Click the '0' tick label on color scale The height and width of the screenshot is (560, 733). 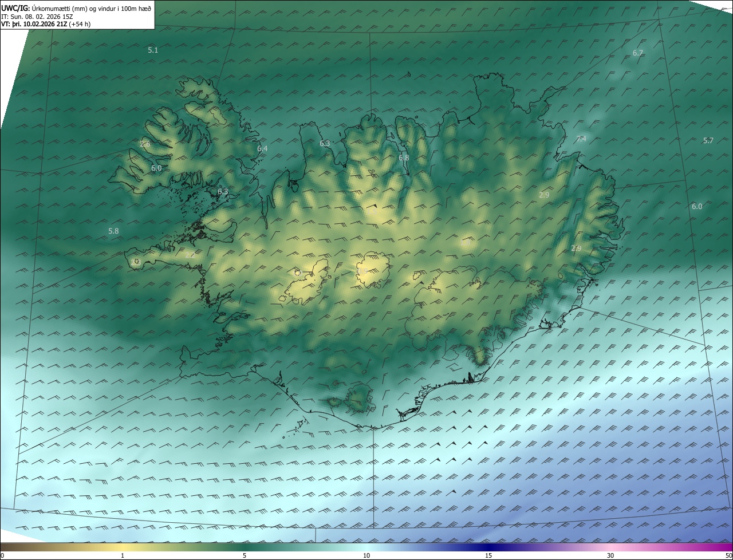(x=2, y=555)
